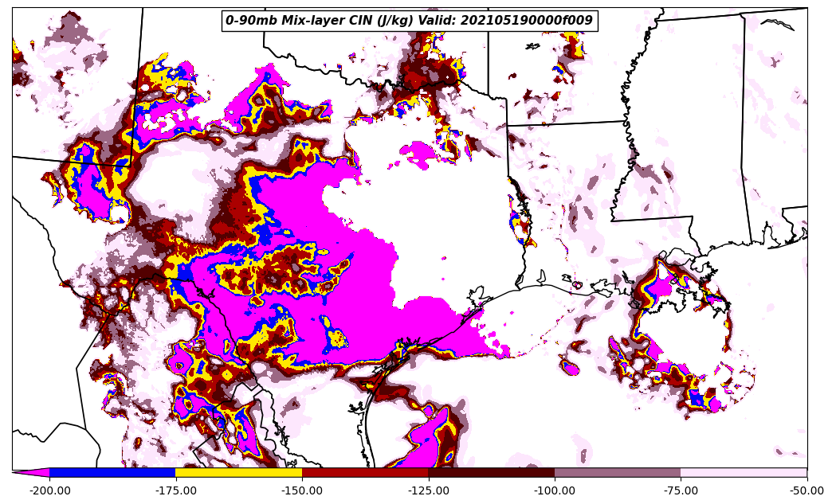Click the Mix-layer CIN map title
832x504 pixels.
(x=319, y=21)
